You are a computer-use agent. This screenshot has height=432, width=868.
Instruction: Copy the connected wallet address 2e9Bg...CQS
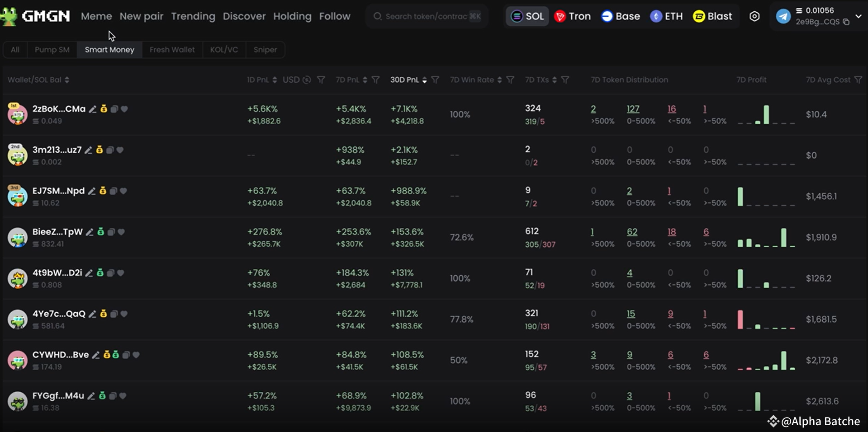point(846,21)
